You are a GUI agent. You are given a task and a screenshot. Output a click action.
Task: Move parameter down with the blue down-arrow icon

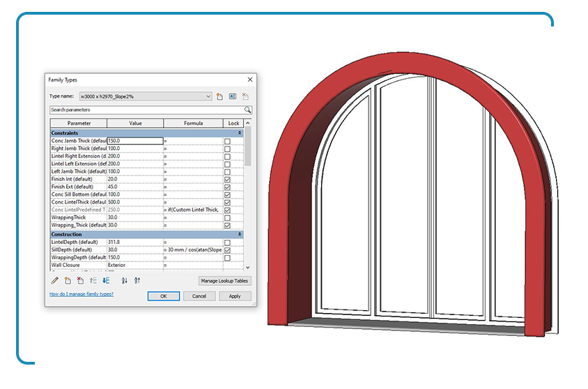pos(106,280)
